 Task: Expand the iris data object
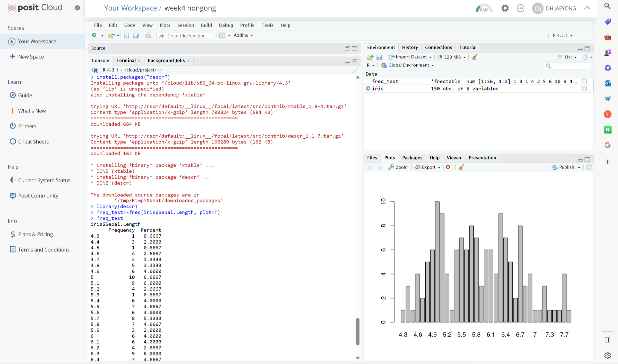[x=368, y=88]
